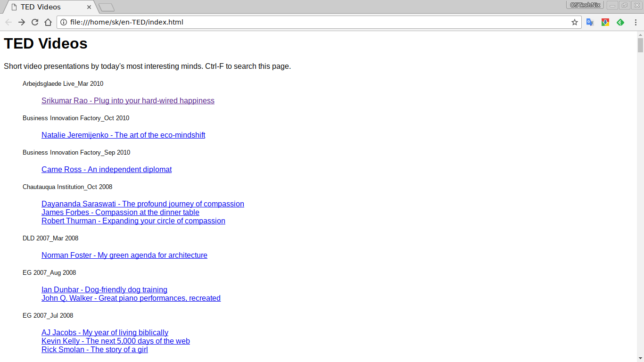The height and width of the screenshot is (362, 644).
Task: Open Natalie Jeremijenko eco-mindshift talk
Action: 124,135
